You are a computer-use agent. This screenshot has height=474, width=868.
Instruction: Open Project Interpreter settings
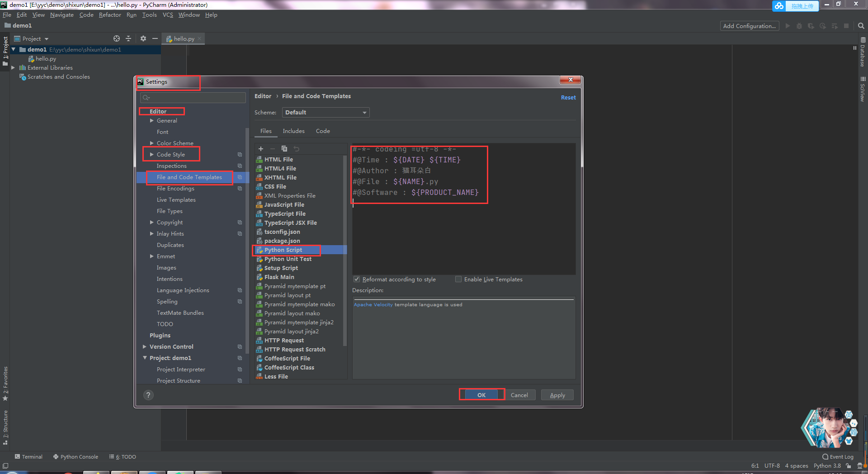(181, 370)
